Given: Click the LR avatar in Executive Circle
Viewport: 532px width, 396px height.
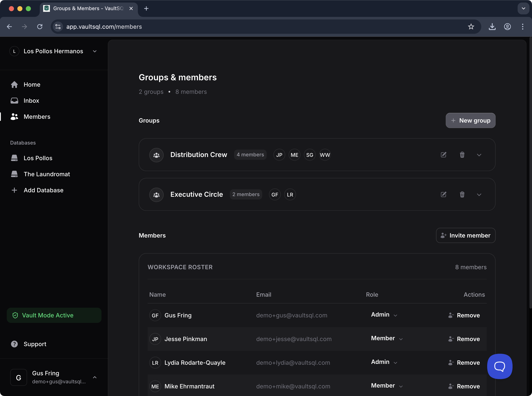Looking at the screenshot, I should (290, 195).
